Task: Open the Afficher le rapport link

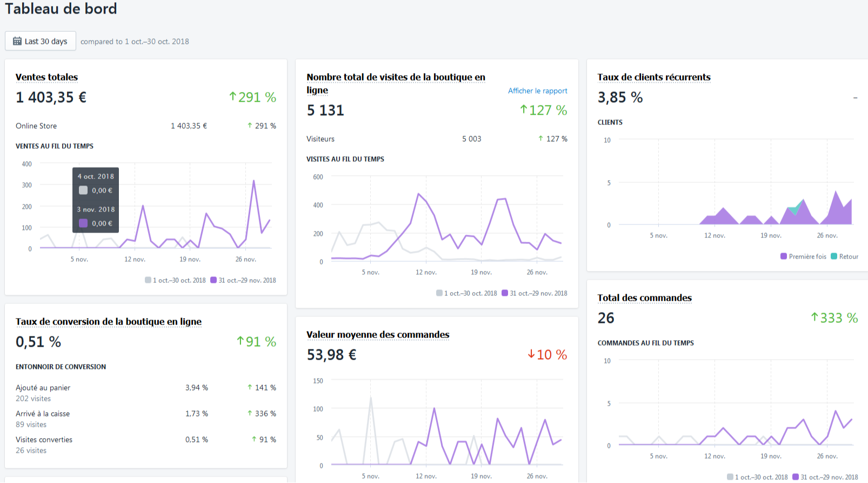Action: click(x=538, y=91)
